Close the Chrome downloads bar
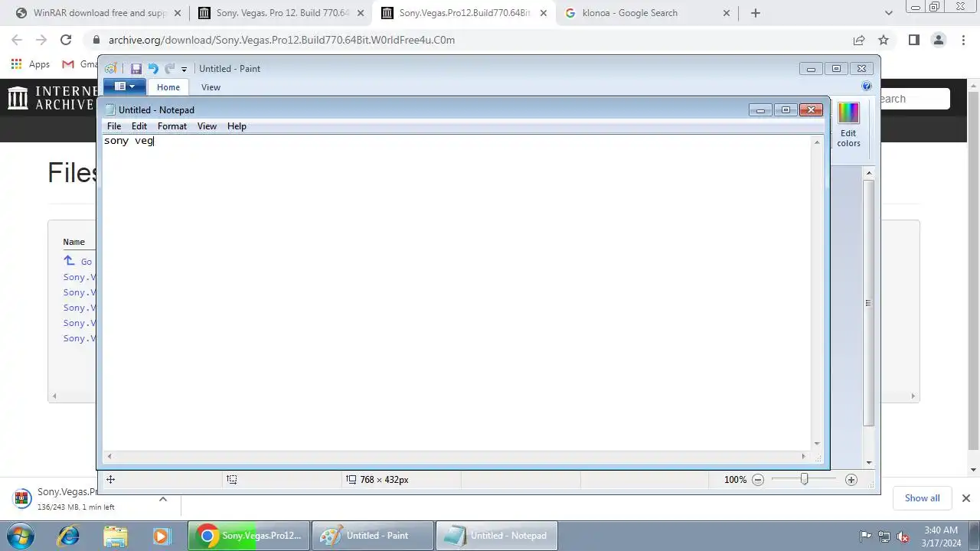This screenshot has width=980, height=551. [x=965, y=498]
